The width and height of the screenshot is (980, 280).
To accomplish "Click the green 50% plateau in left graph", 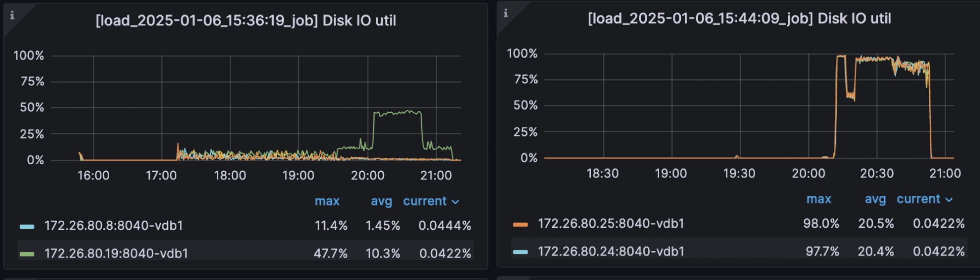I will [x=397, y=113].
